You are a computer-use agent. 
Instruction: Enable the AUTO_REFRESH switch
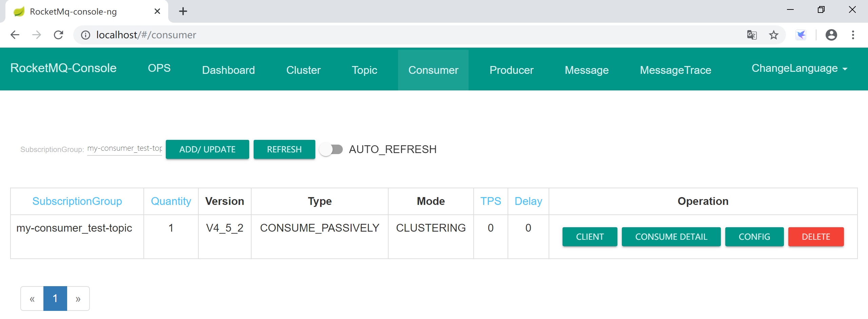coord(331,149)
